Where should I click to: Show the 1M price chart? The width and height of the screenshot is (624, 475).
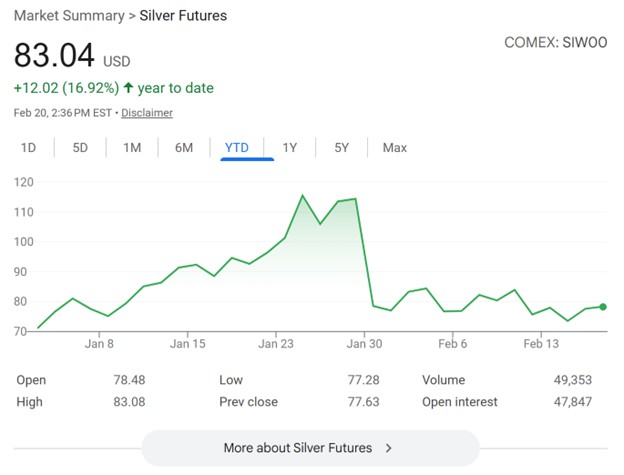coord(132,148)
